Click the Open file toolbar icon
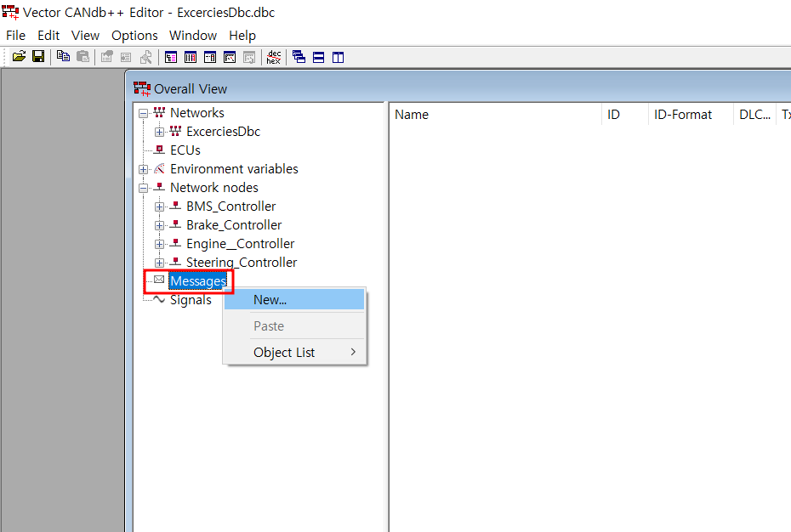 tap(19, 56)
